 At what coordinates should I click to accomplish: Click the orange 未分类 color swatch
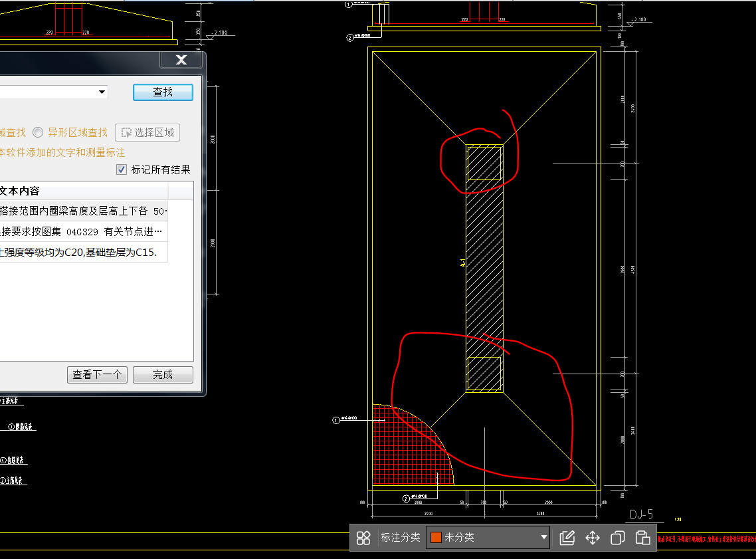pyautogui.click(x=436, y=537)
